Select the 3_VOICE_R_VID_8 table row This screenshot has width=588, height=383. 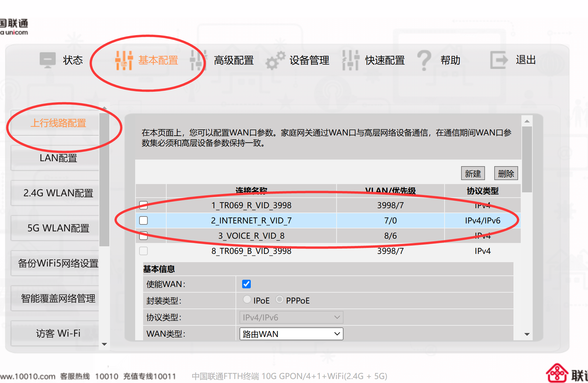(x=251, y=236)
